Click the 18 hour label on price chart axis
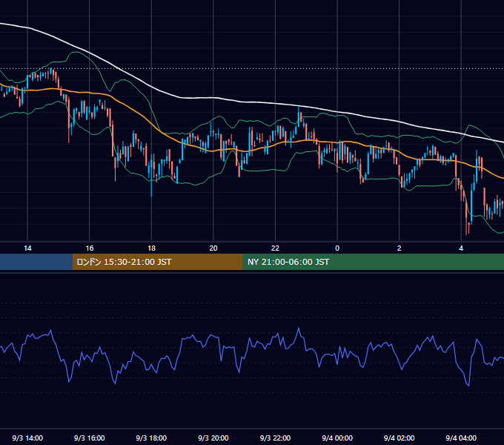 [151, 248]
